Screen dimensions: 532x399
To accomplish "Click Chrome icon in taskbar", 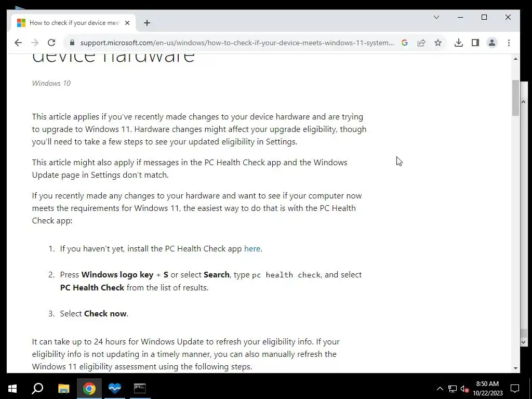I will coord(89,389).
